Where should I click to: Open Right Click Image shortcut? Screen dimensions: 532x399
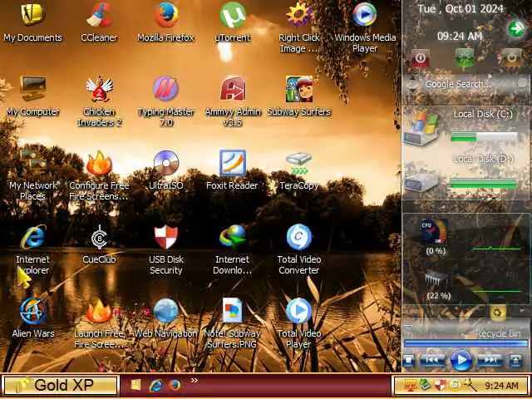pyautogui.click(x=299, y=15)
